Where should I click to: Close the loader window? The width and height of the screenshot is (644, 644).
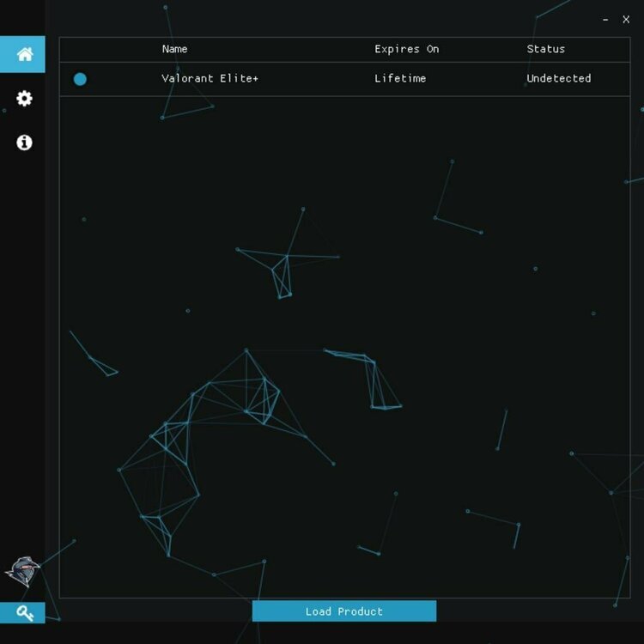coord(626,19)
